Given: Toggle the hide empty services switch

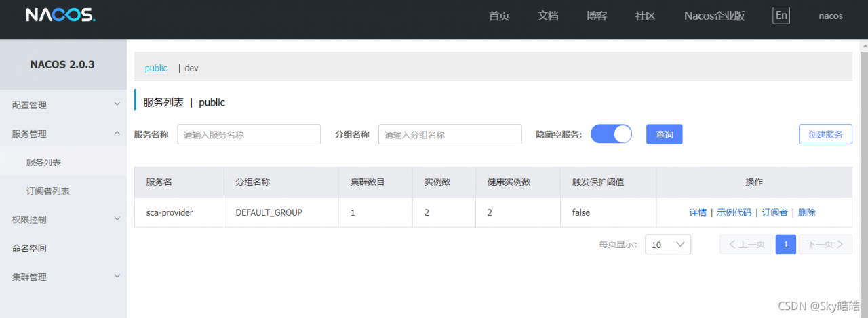Looking at the screenshot, I should [x=611, y=134].
